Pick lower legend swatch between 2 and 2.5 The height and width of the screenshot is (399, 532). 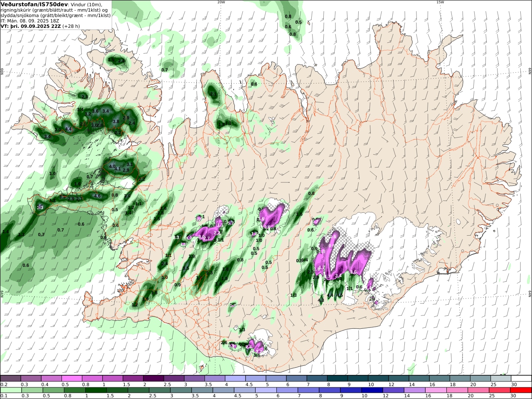(x=139, y=390)
